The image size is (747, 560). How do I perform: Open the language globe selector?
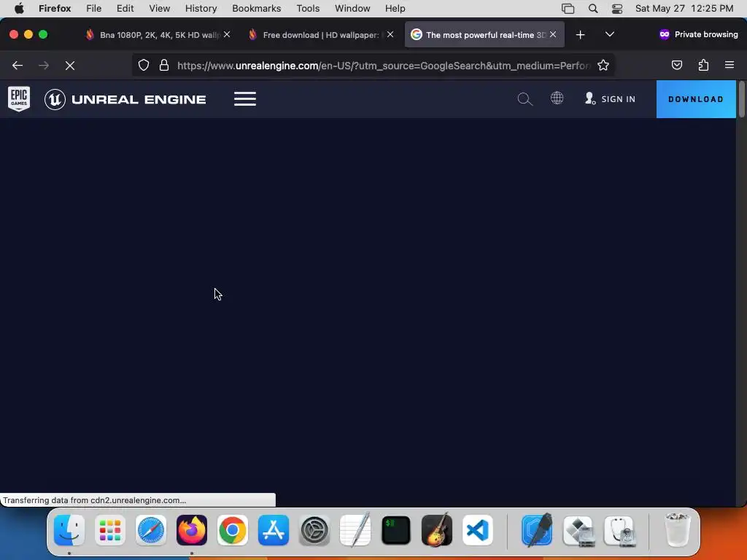[557, 98]
